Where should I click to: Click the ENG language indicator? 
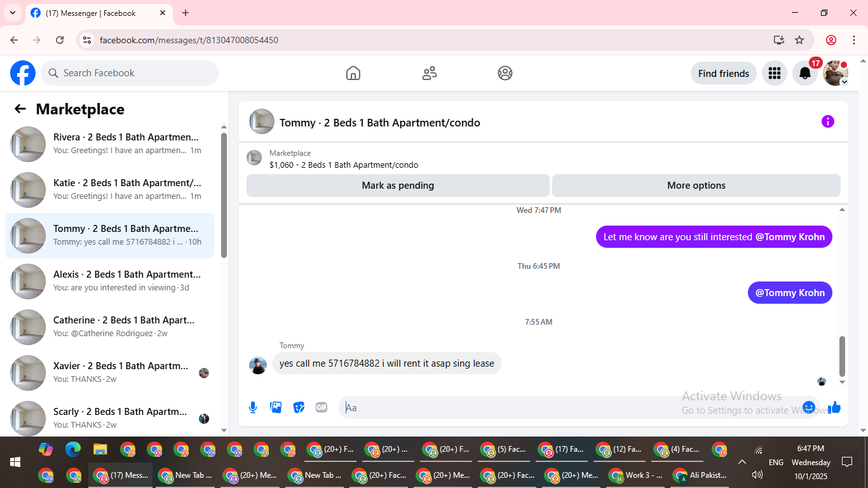coord(776,462)
